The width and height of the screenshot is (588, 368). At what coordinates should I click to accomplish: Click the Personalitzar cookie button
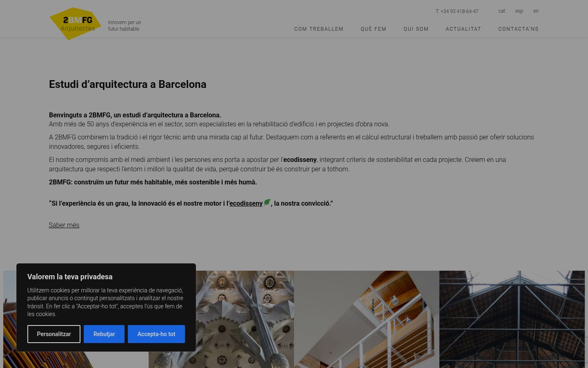tap(54, 334)
